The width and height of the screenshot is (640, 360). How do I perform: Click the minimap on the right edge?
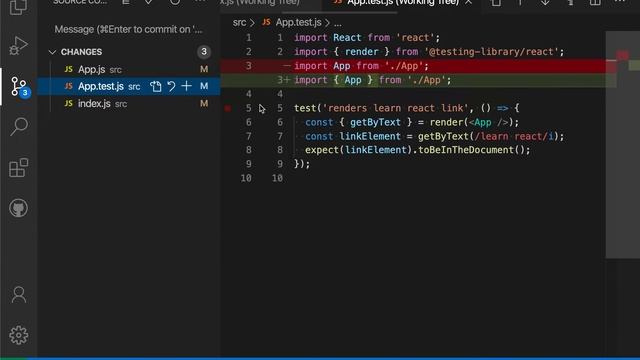tap(622, 145)
